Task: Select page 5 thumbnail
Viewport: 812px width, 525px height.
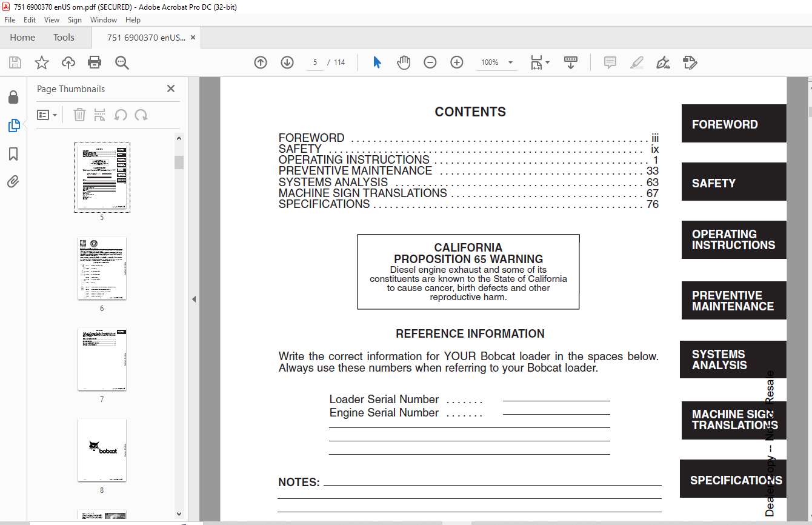Action: pos(102,177)
